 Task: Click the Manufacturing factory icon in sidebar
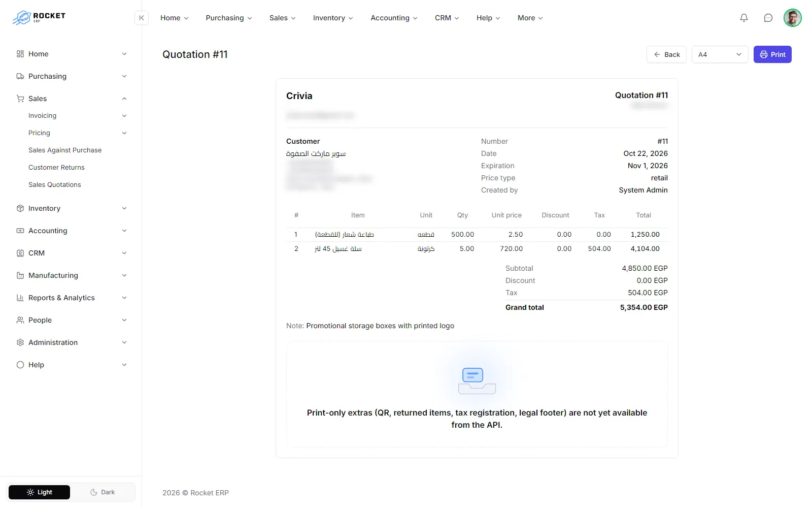pyautogui.click(x=20, y=275)
